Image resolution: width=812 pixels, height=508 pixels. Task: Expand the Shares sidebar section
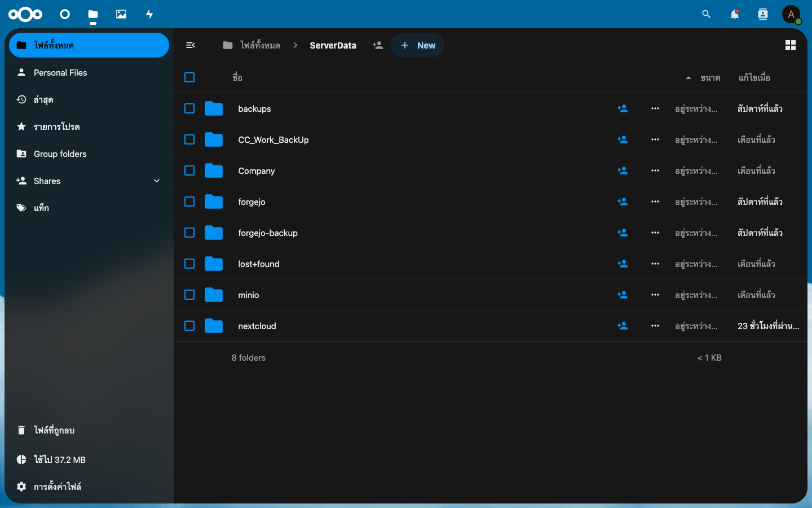click(x=157, y=181)
